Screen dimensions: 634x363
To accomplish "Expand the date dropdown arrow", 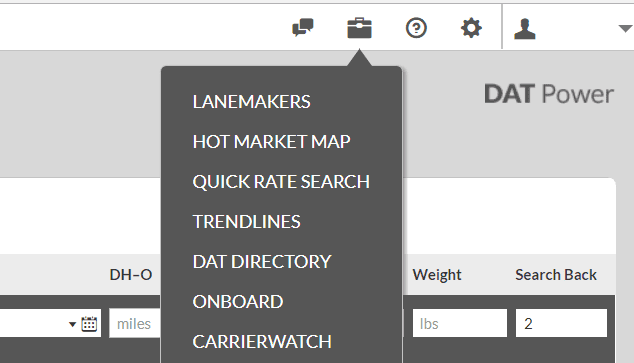I will coord(72,324).
